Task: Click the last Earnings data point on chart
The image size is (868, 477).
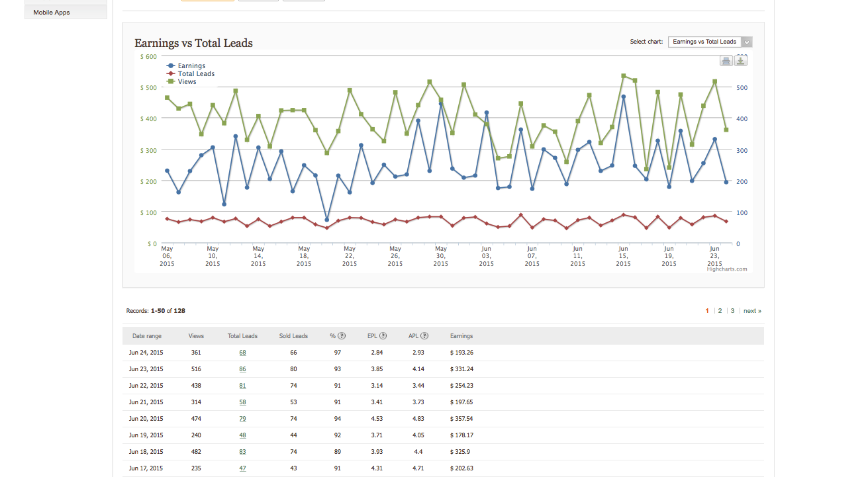Action: tap(726, 182)
